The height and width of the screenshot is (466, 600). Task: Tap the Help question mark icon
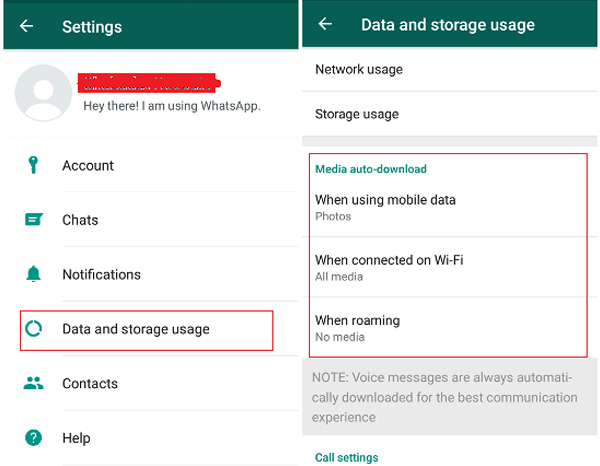[33, 438]
